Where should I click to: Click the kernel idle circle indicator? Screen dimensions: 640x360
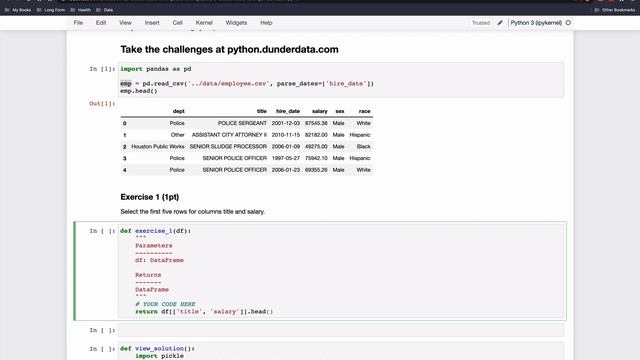568,23
